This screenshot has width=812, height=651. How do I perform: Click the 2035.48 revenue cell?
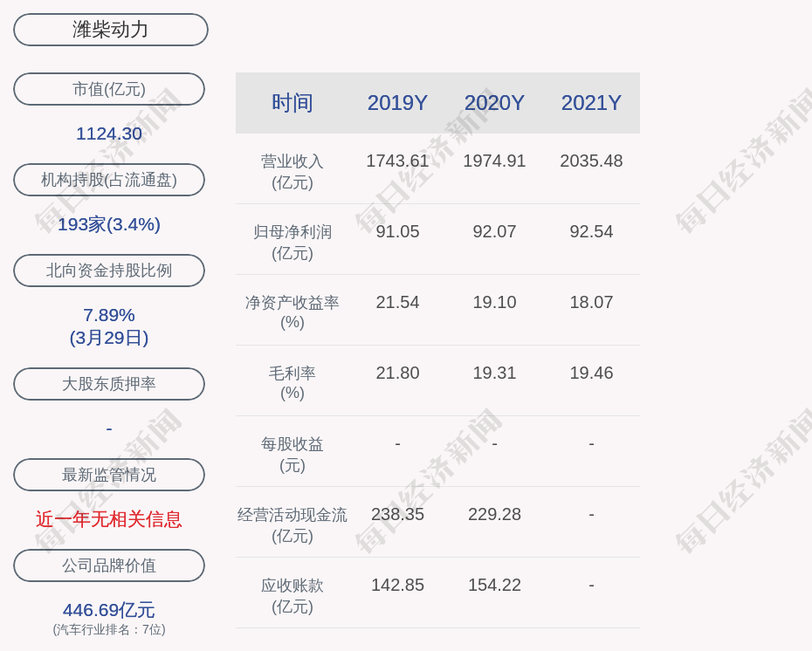click(591, 161)
